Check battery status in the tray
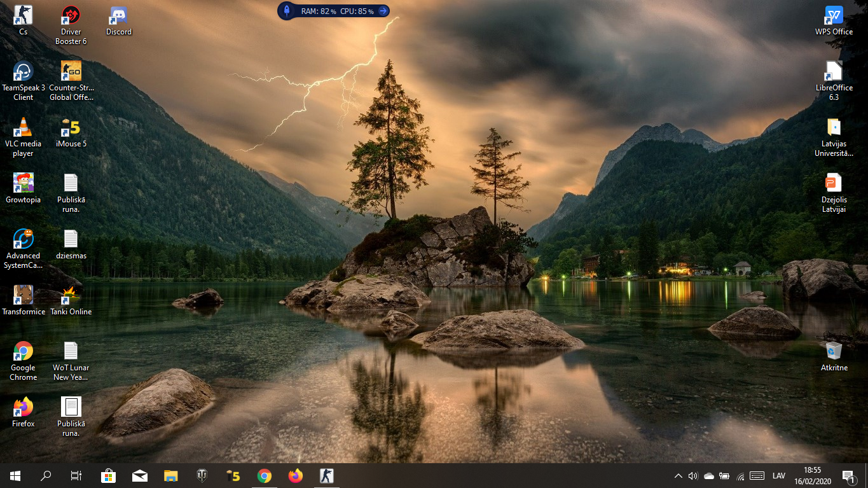 click(x=724, y=476)
